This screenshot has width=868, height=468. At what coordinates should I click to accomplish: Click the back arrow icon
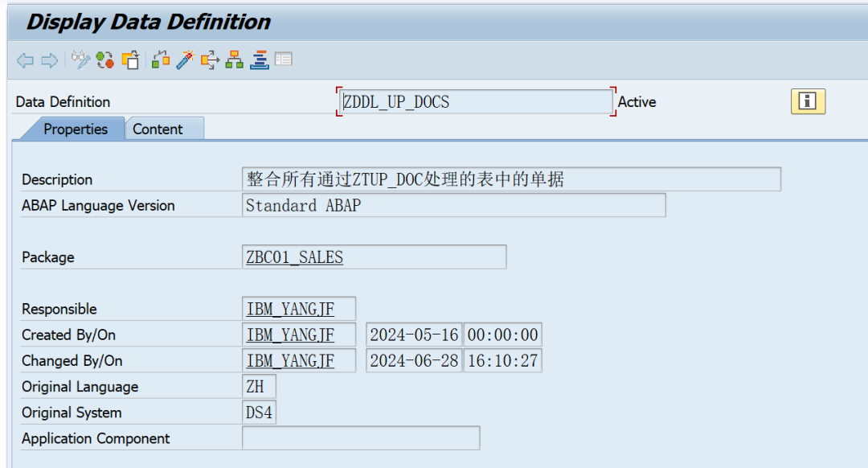(x=25, y=60)
